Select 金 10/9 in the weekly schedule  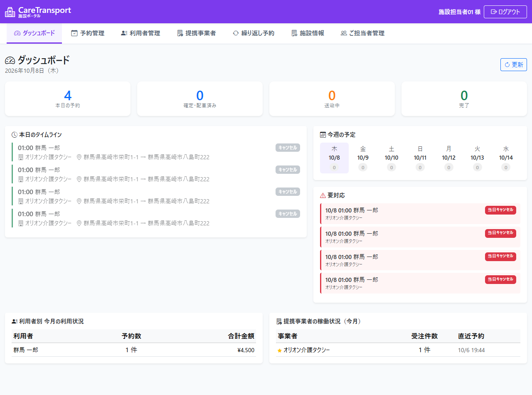click(x=363, y=158)
